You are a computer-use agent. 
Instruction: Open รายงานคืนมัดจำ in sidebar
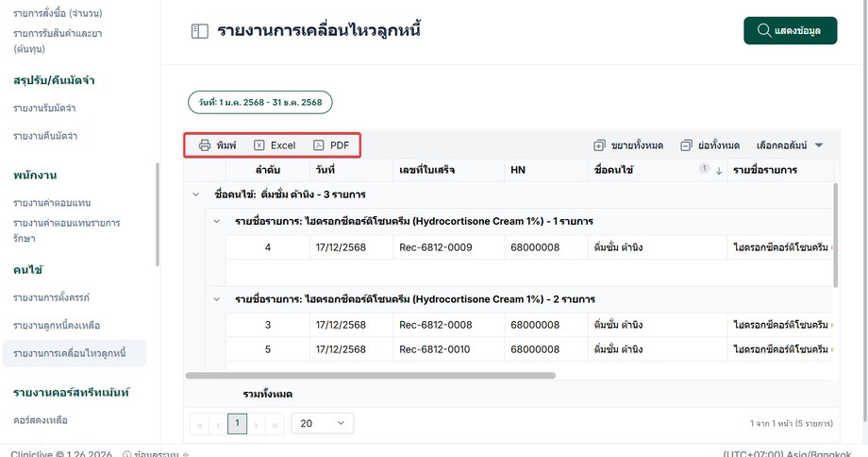[x=45, y=136]
